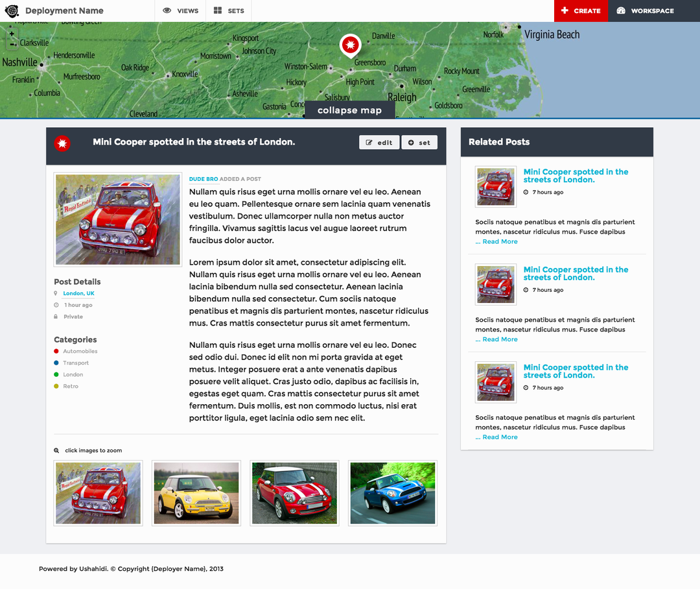This screenshot has height=589, width=700.
Task: Open the Sets menu
Action: (x=229, y=11)
